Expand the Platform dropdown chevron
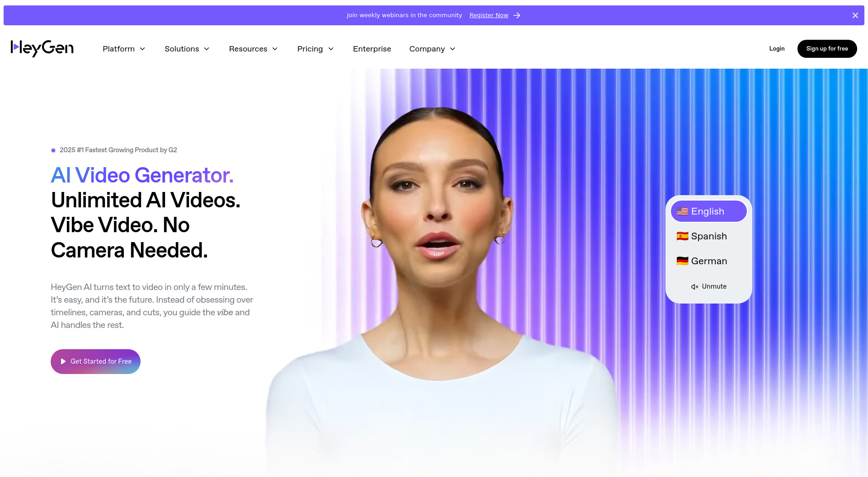Screen dimensions: 868x477 (142, 49)
